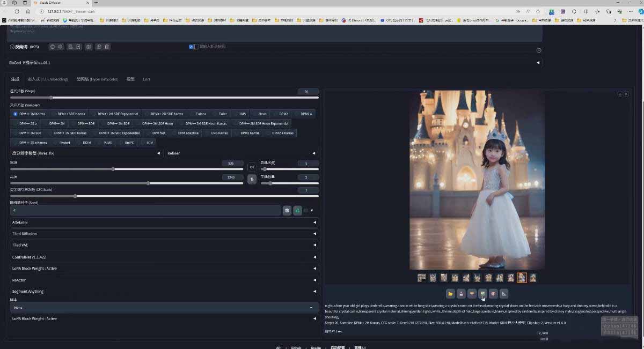Select the highlighted thumbnail in the gallery strip

(521, 278)
